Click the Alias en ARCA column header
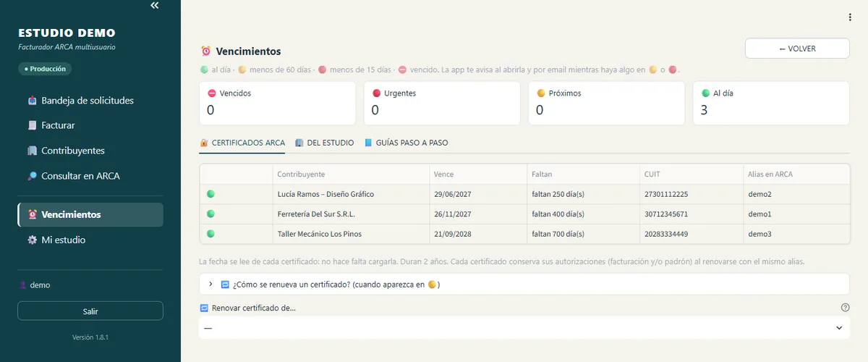868x362 pixels. click(796, 174)
